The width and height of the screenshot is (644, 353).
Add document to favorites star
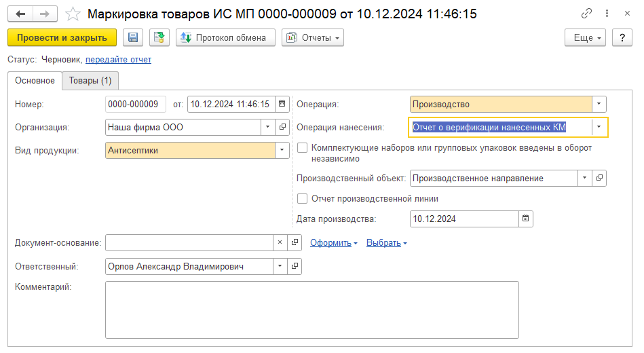point(74,14)
